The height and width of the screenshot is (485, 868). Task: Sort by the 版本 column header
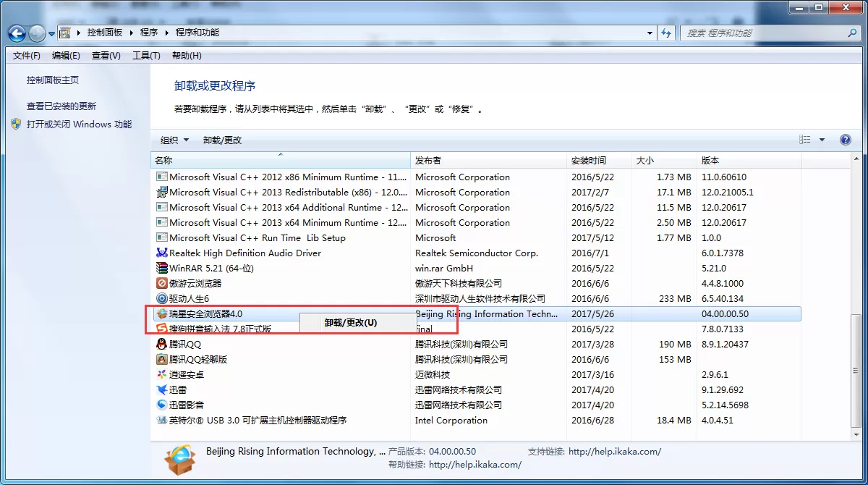click(x=749, y=161)
